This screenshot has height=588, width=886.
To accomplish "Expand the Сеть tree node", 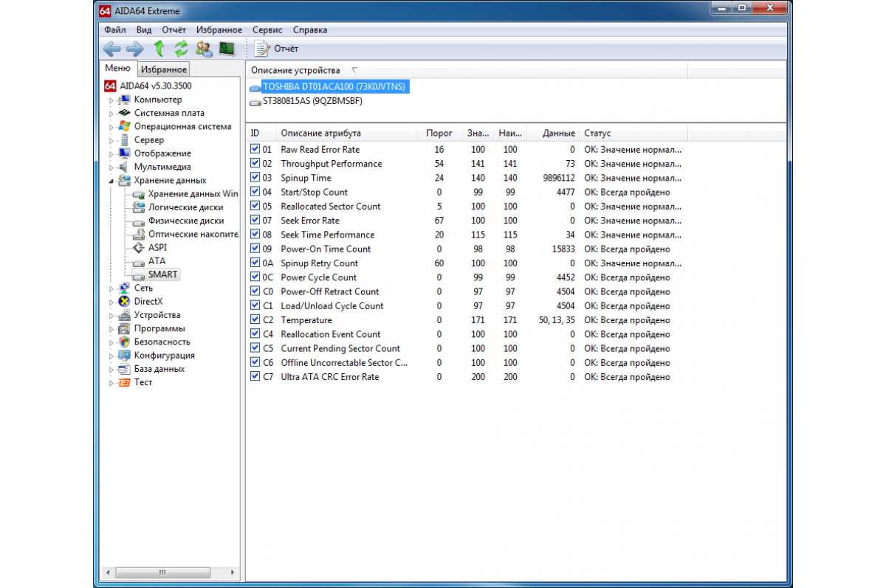I will pyautogui.click(x=111, y=288).
